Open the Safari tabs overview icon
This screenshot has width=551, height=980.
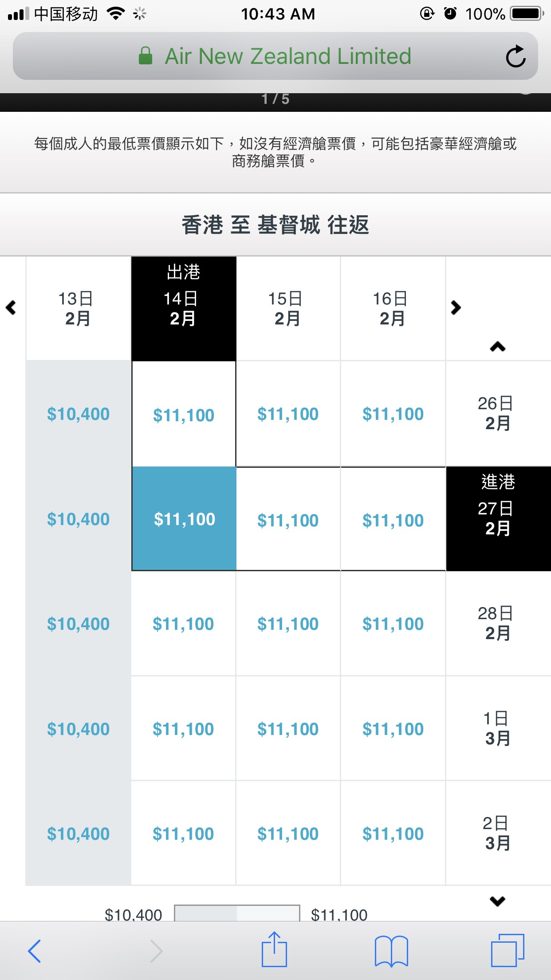tap(508, 951)
